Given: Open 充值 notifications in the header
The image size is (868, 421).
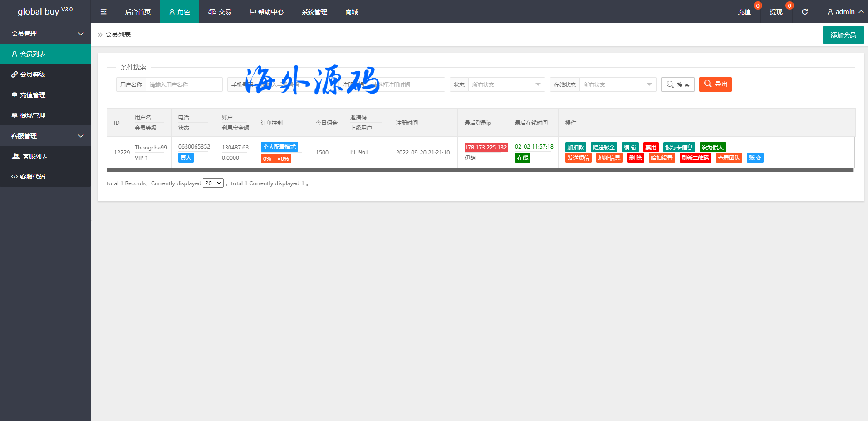Looking at the screenshot, I should [744, 12].
